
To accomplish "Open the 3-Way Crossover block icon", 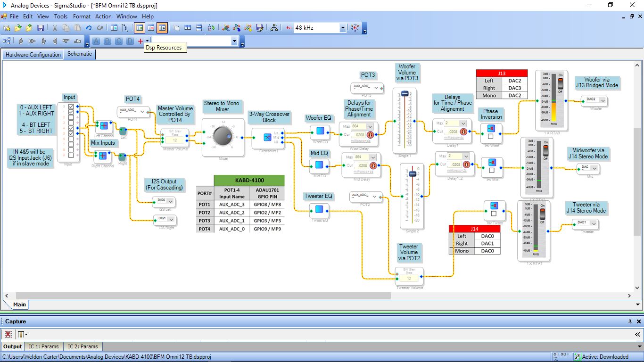I will (x=266, y=137).
